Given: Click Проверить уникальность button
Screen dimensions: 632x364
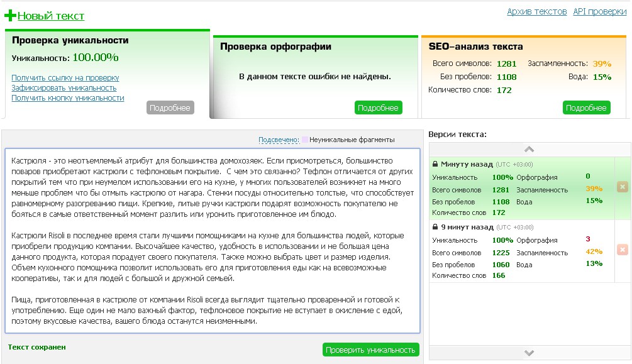Looking at the screenshot, I should [370, 350].
